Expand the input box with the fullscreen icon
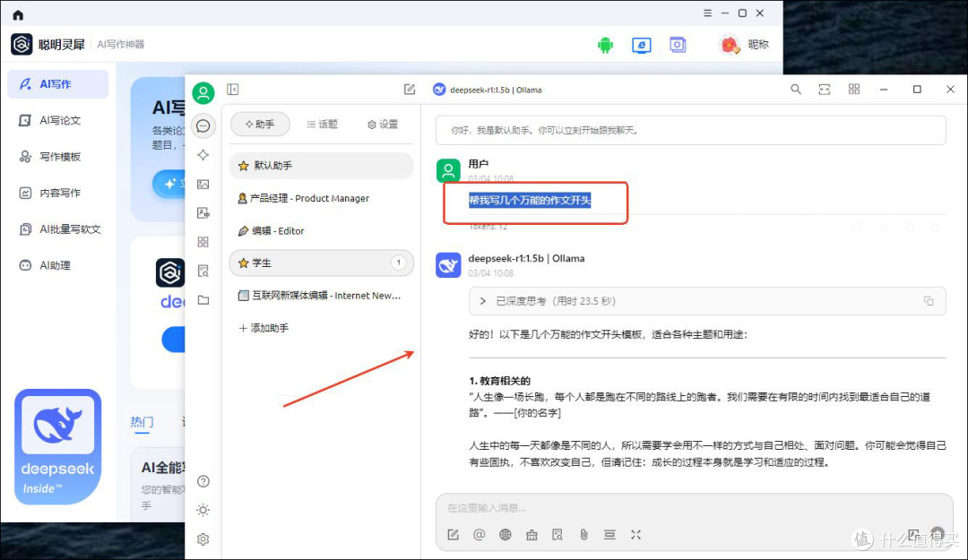This screenshot has height=560, width=968. [635, 535]
